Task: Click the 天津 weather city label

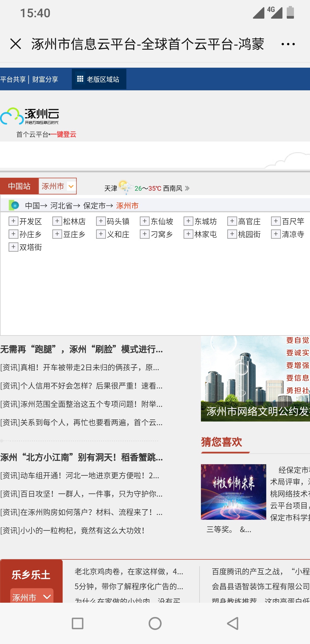Action: click(x=111, y=188)
